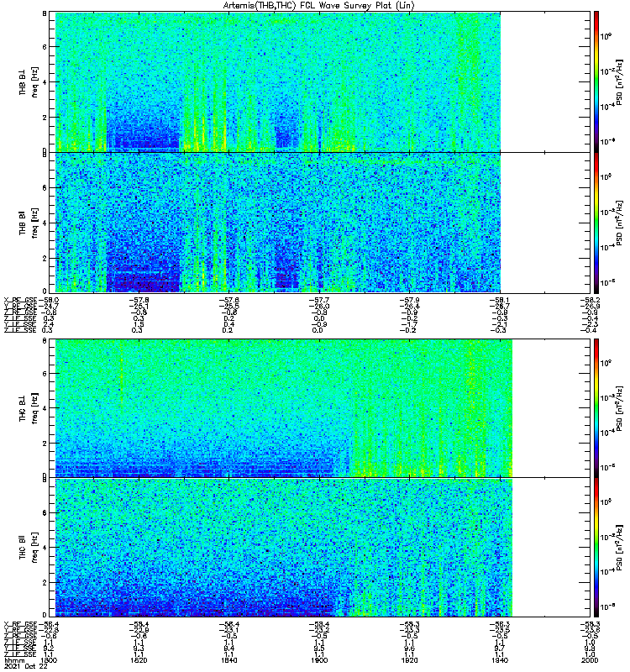Click the Y_LE_SSE value 9.4
The width and height of the screenshot is (630, 672).
click(228, 648)
